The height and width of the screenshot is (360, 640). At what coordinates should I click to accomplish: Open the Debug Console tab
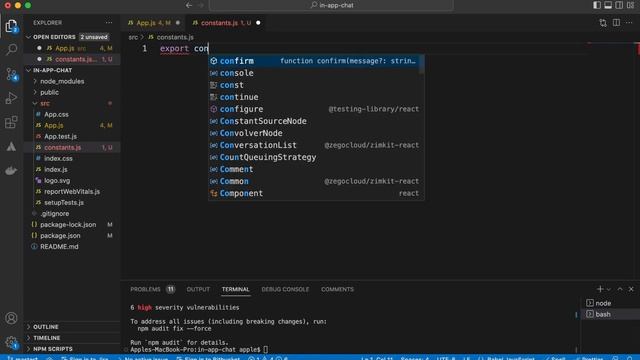point(285,289)
